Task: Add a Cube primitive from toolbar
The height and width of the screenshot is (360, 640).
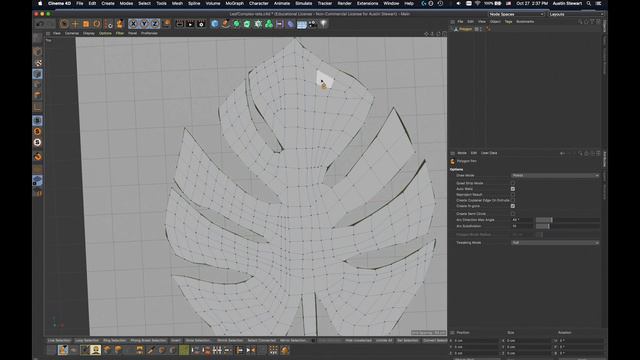Action: click(215, 24)
